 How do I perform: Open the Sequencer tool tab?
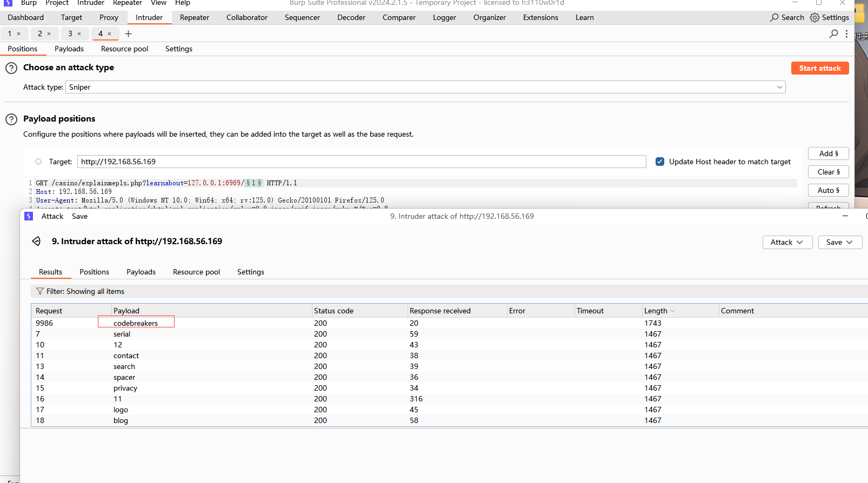(302, 17)
